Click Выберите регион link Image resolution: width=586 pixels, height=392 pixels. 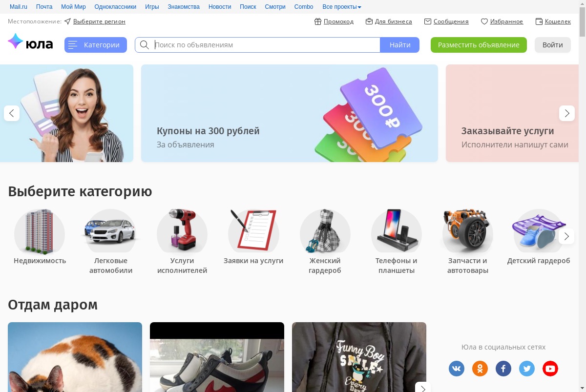tap(99, 21)
